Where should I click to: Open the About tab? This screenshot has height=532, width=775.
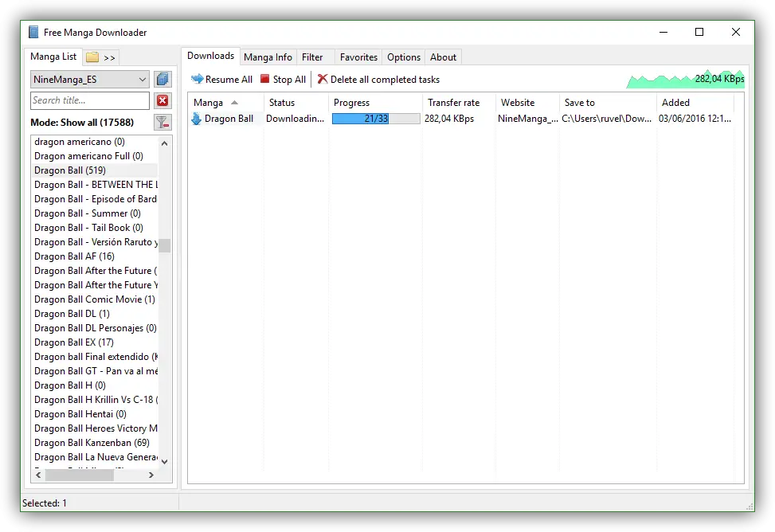pos(444,57)
